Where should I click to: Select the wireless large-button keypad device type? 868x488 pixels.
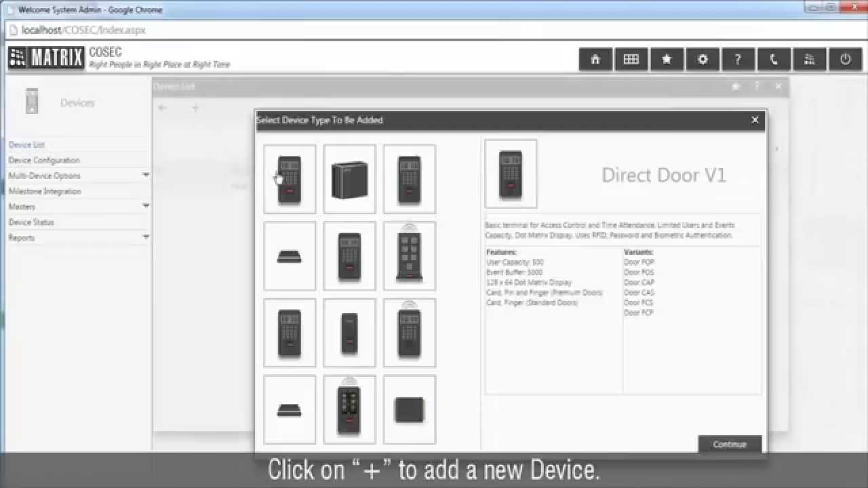409,256
